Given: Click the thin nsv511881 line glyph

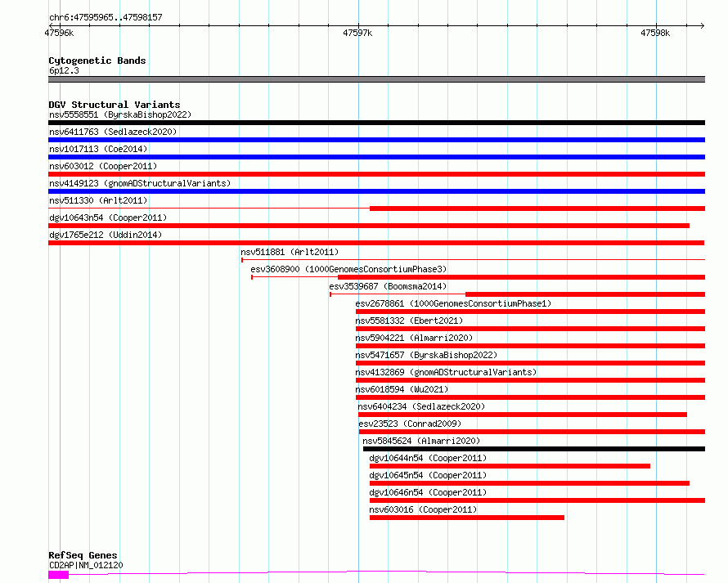Looking at the screenshot, I should pyautogui.click(x=473, y=260).
